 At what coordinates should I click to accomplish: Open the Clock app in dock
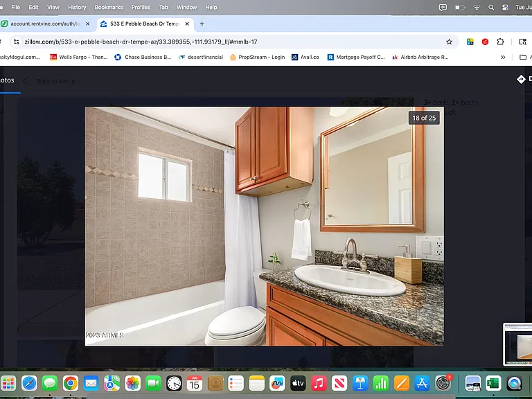174,384
